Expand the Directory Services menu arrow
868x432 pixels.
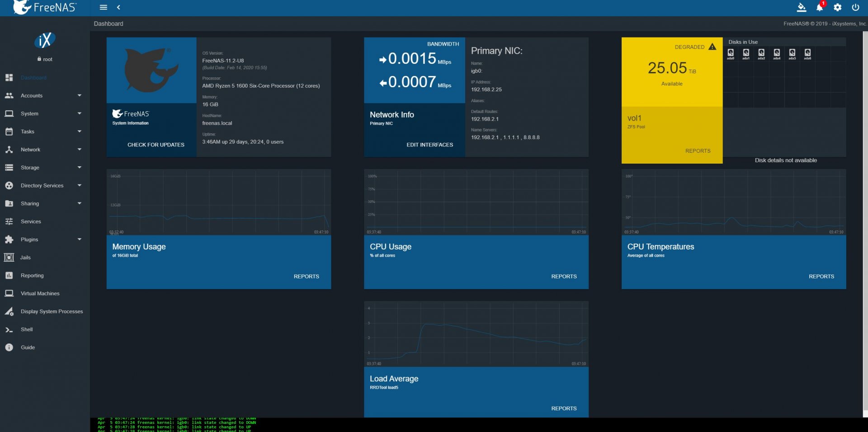(x=80, y=185)
